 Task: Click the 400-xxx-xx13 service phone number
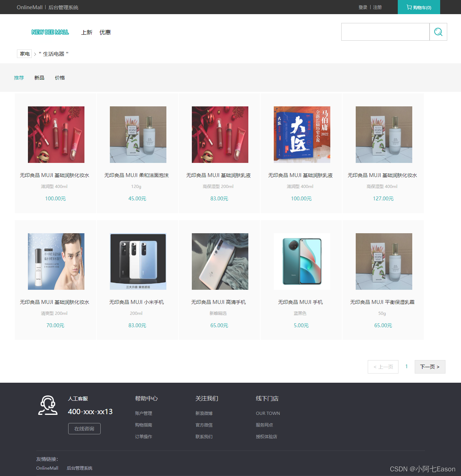point(90,412)
